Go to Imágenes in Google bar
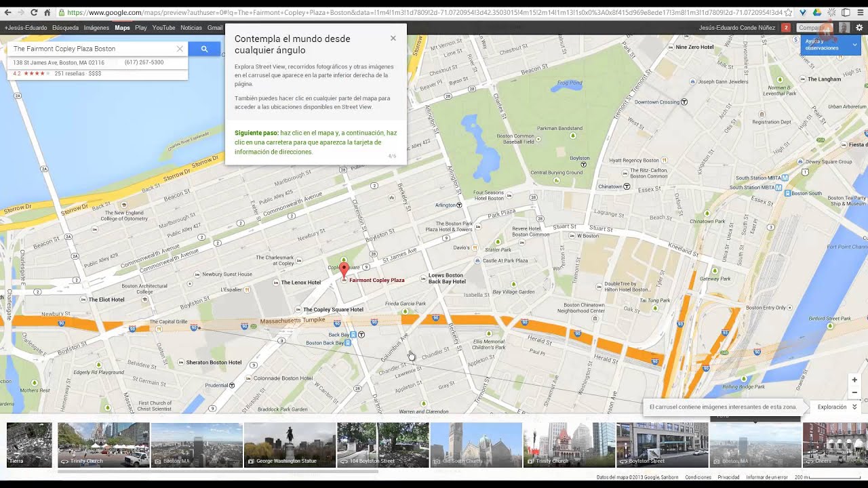This screenshot has height=488, width=868. (x=96, y=28)
